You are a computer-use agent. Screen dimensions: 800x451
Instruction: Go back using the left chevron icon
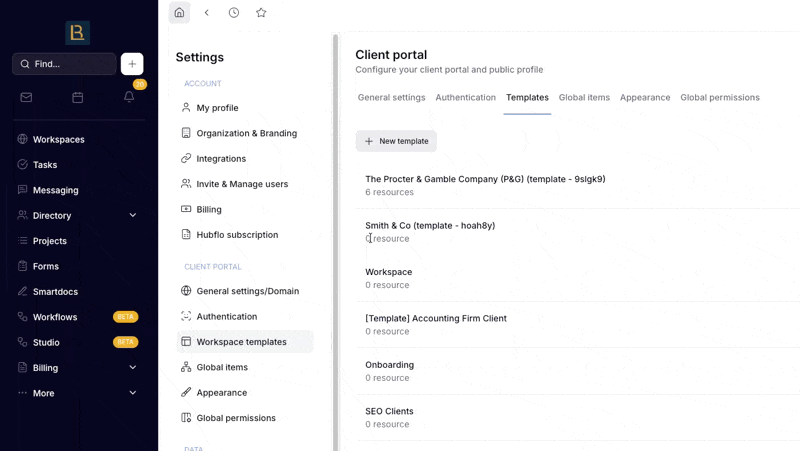(x=207, y=13)
